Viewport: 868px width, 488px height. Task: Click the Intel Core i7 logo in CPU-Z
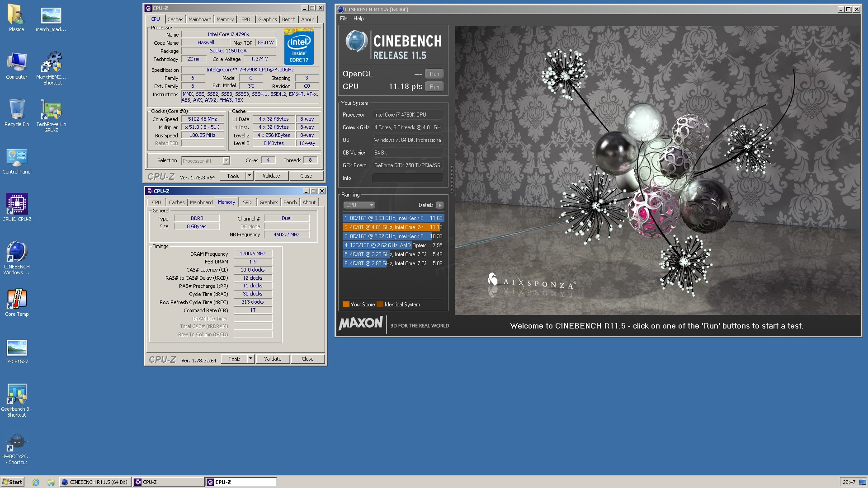pos(299,47)
